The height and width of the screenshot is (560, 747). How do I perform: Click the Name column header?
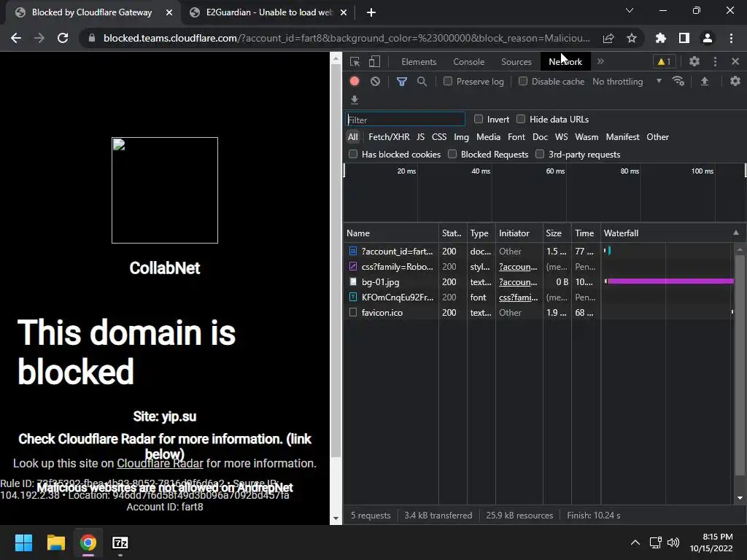point(391,233)
